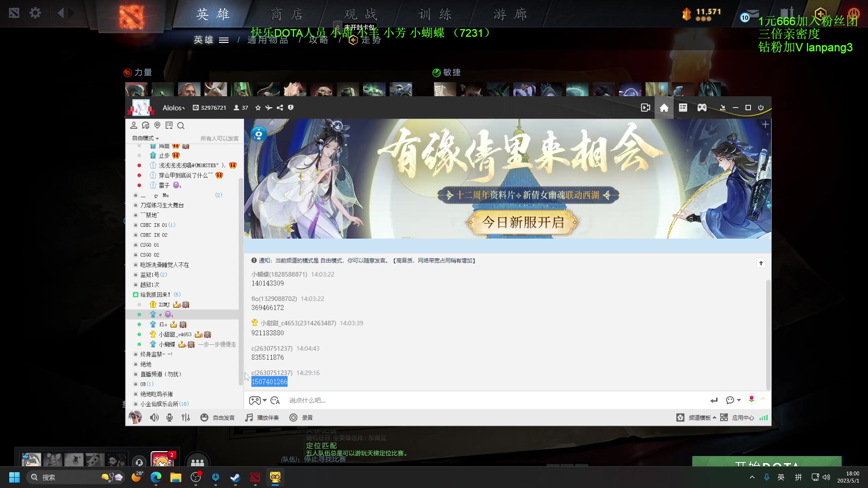This screenshot has width=868, height=488.
Task: Open the 自由模式 speaking mode dropdown
Action: (x=145, y=138)
